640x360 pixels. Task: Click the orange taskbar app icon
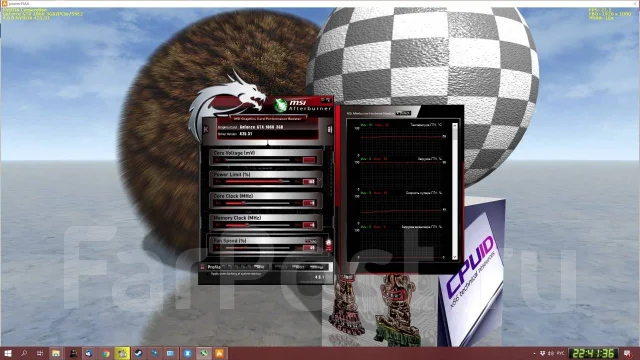coord(220,353)
